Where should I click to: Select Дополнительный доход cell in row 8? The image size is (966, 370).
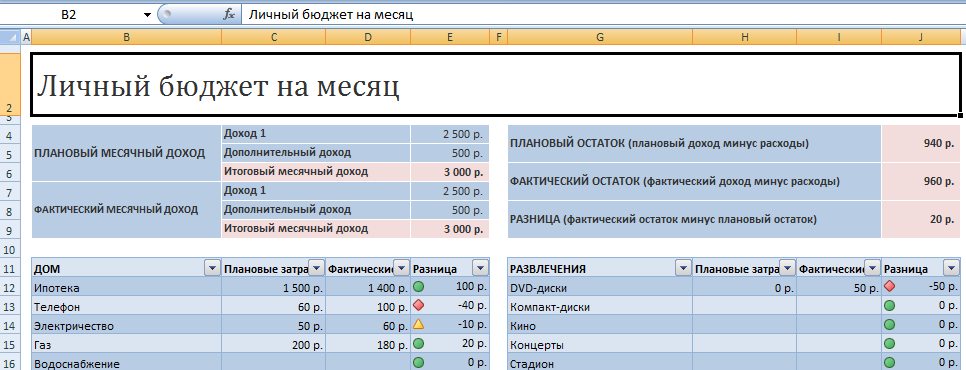316,210
